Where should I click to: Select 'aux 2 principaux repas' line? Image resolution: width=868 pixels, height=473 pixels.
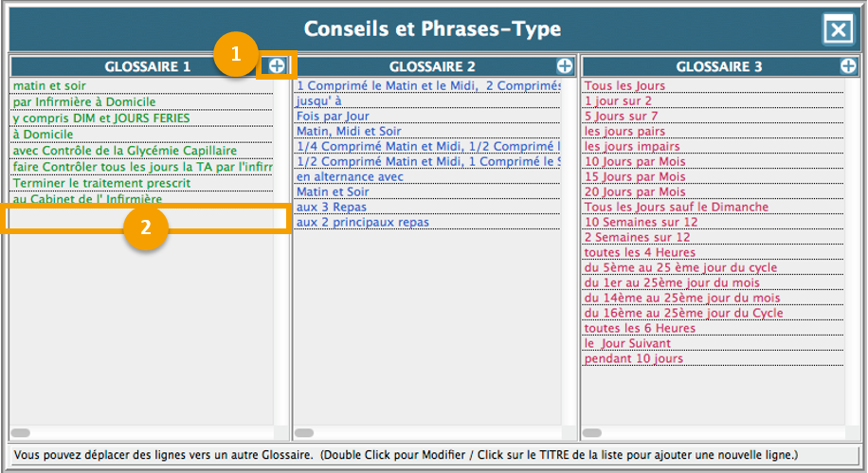362,222
